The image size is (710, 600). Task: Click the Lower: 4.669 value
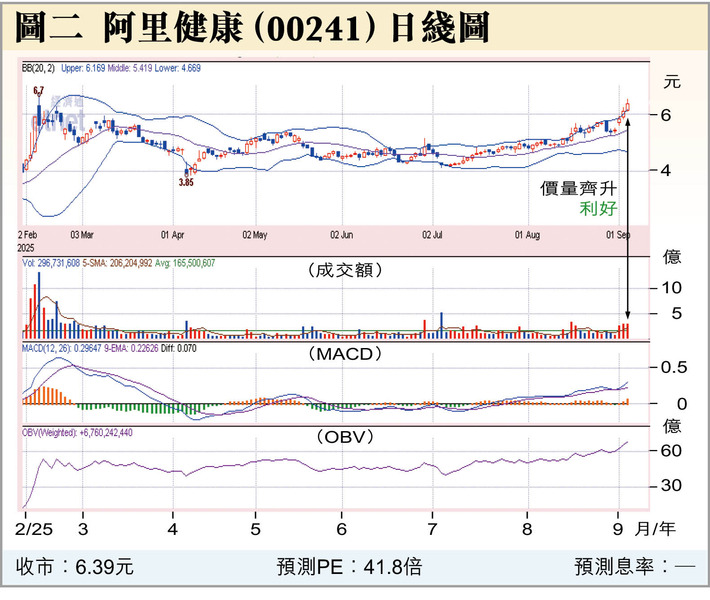pyautogui.click(x=178, y=68)
